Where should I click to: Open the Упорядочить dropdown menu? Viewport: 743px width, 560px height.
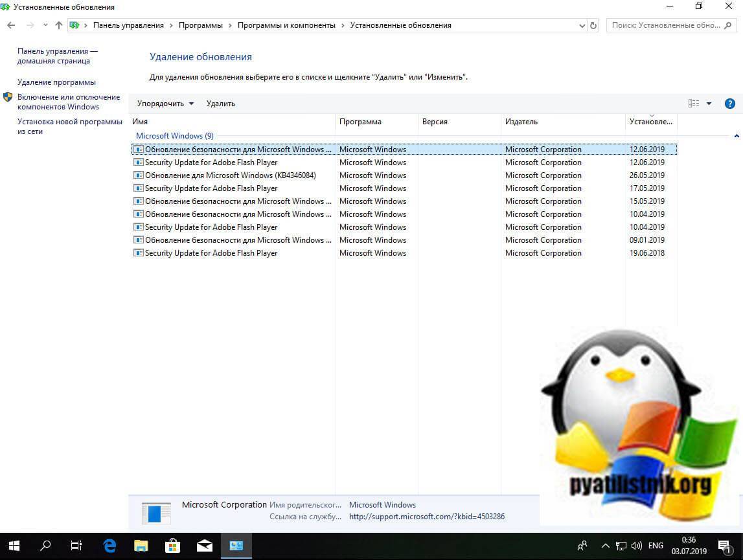165,104
